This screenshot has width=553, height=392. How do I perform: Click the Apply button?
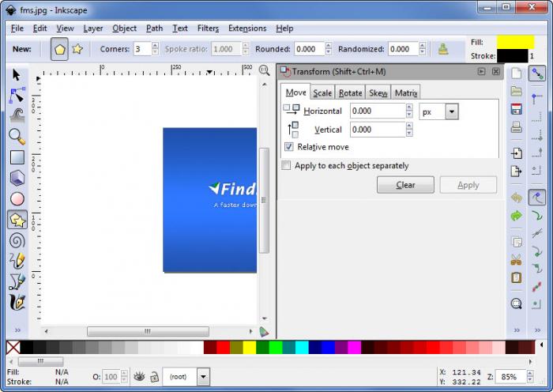click(x=468, y=185)
